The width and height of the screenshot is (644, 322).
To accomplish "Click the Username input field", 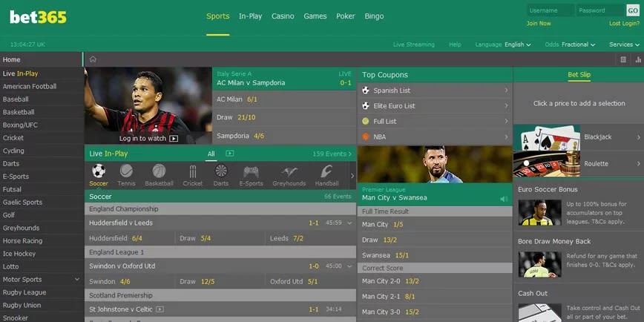I will 551,10.
